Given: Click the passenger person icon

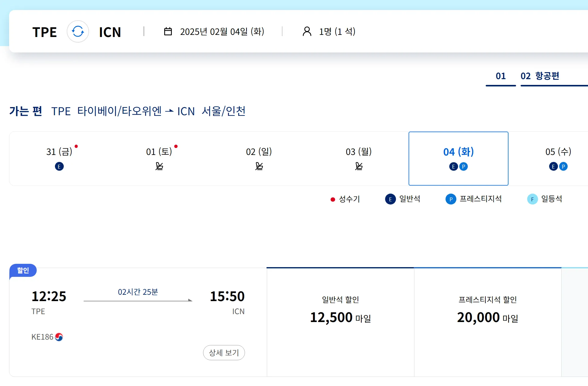Looking at the screenshot, I should point(307,32).
